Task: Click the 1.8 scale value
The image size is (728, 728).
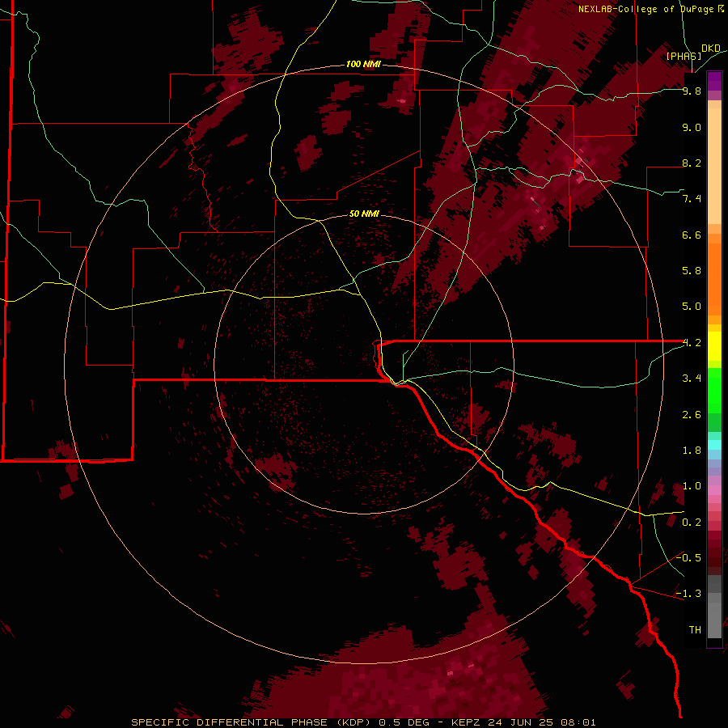Action: pyautogui.click(x=692, y=451)
